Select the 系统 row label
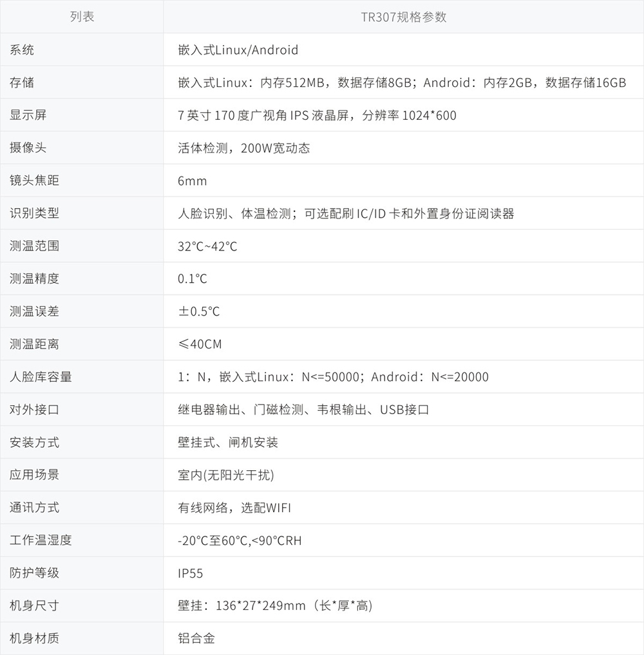Image resolution: width=644 pixels, height=655 pixels. click(23, 50)
